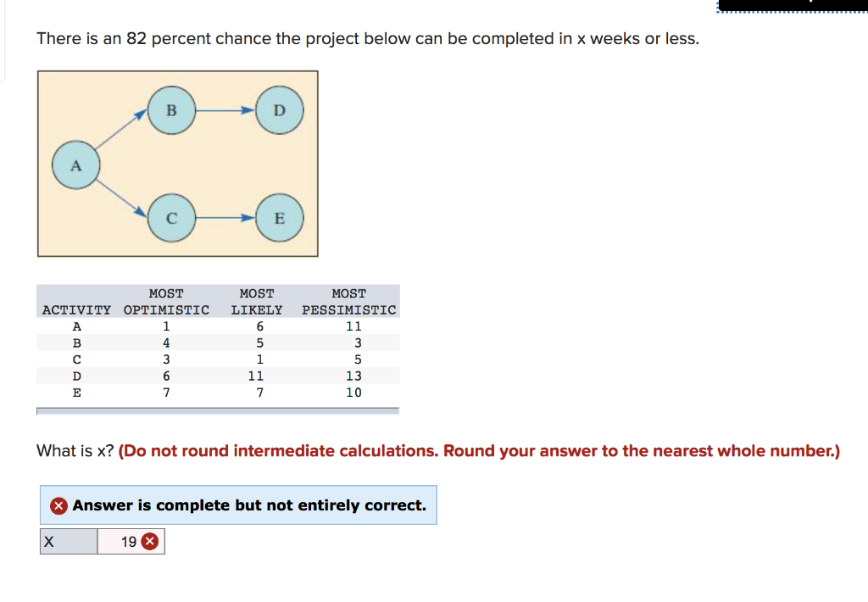This screenshot has height=602, width=868.
Task: Select the ACTIVITY column header
Action: coord(76,309)
